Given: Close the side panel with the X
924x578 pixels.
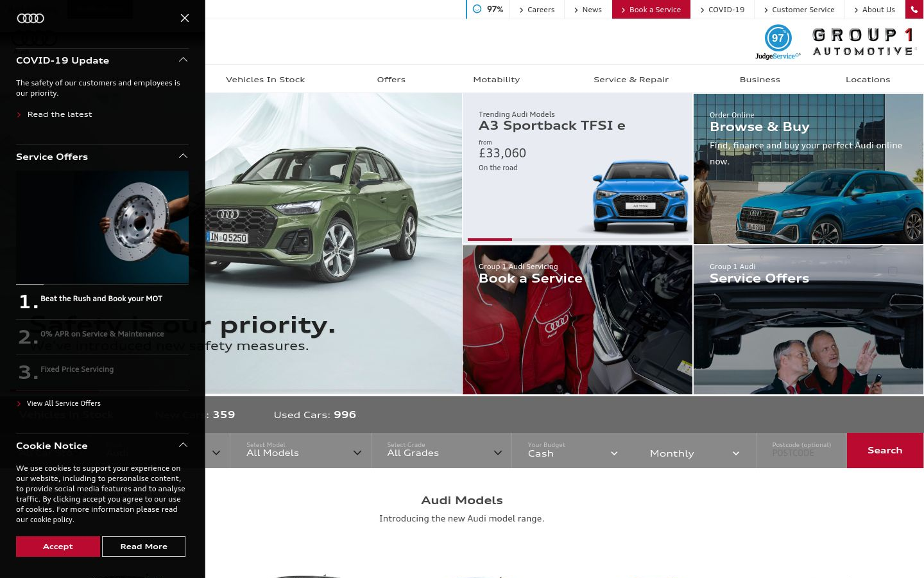Looking at the screenshot, I should pyautogui.click(x=185, y=18).
